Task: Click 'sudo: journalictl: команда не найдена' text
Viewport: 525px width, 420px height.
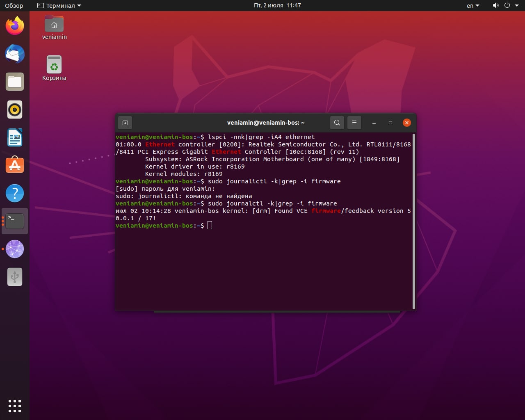Action: point(184,196)
